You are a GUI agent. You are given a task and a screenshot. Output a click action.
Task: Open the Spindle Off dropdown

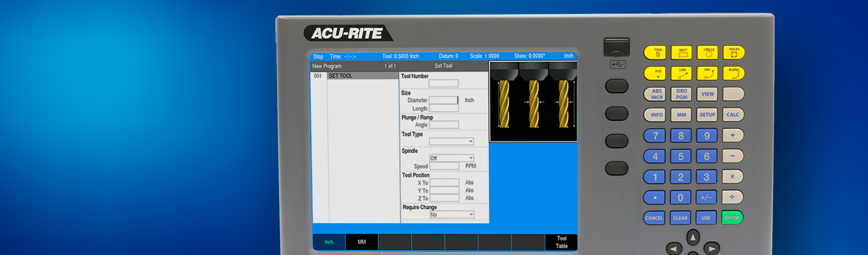click(451, 158)
